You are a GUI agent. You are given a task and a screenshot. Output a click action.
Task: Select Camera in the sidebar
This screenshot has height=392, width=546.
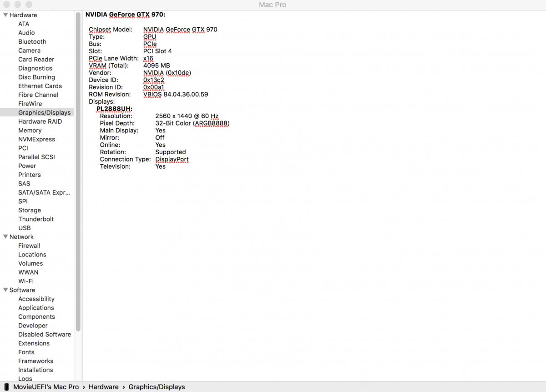point(29,50)
